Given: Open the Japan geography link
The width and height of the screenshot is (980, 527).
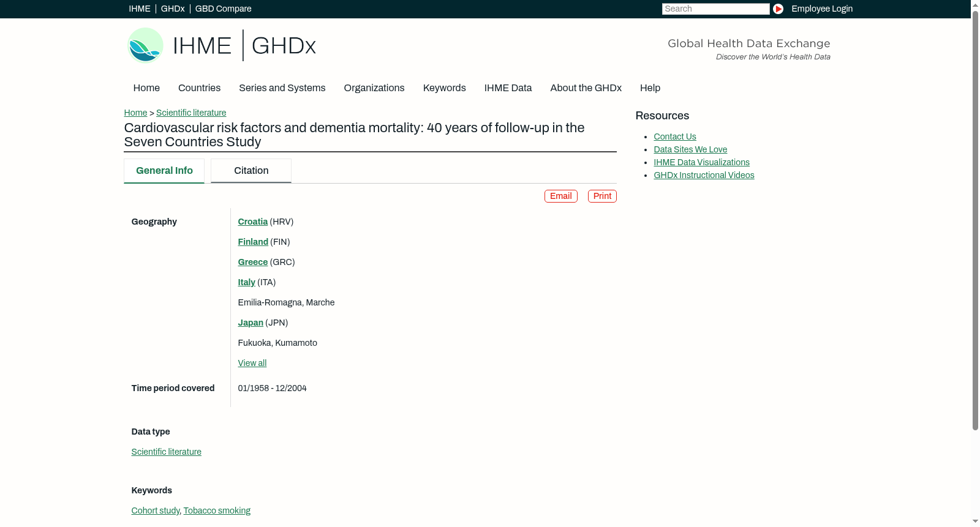Looking at the screenshot, I should click(251, 323).
